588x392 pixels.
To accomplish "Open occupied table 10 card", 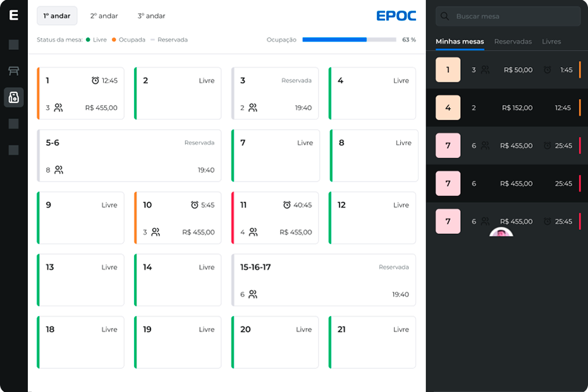I will (178, 218).
